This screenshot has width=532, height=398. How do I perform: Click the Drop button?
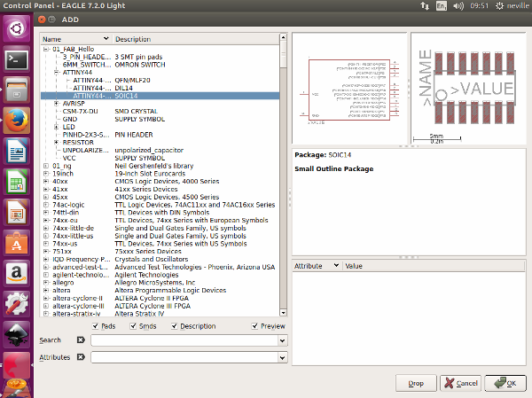[x=416, y=383]
